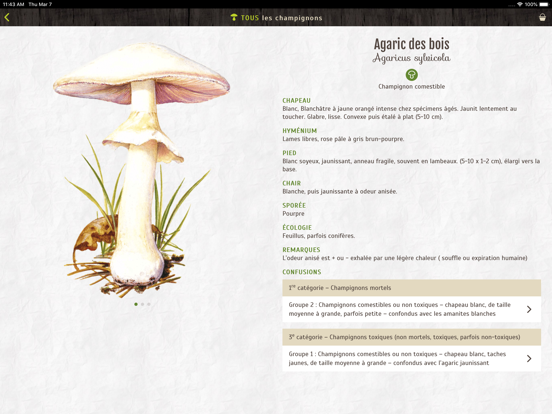Click the HYMÉNIUM section heading
The height and width of the screenshot is (414, 552).
coord(300,131)
